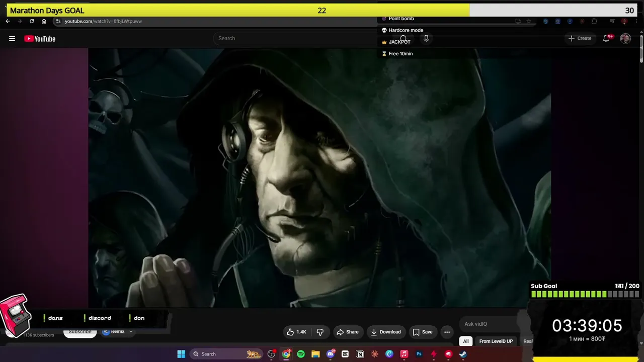This screenshot has width=644, height=362.
Task: Open the Create button menu
Action: pyautogui.click(x=580, y=38)
